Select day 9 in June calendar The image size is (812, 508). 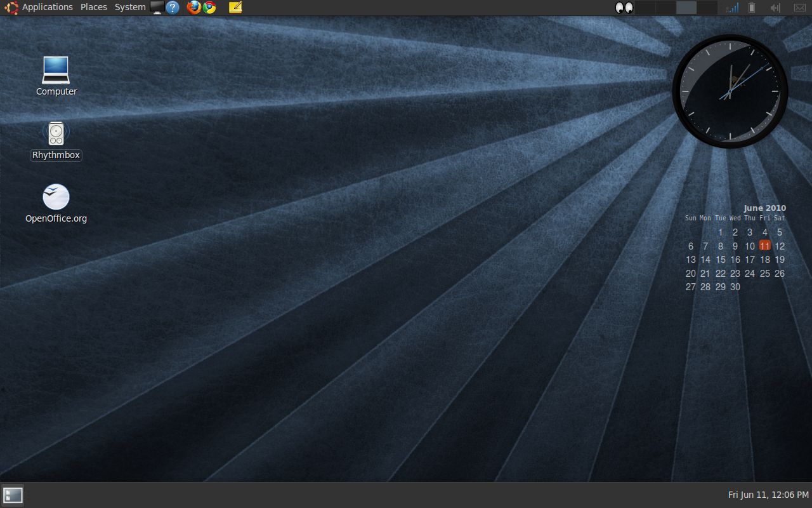click(x=735, y=246)
